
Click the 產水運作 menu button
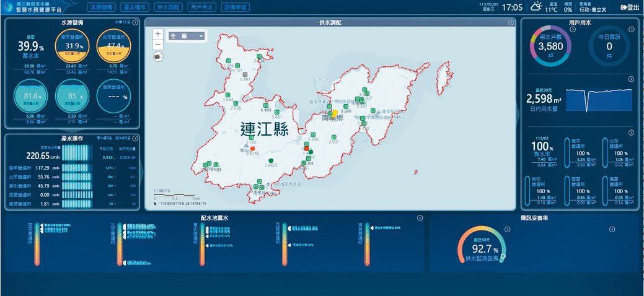click(135, 7)
